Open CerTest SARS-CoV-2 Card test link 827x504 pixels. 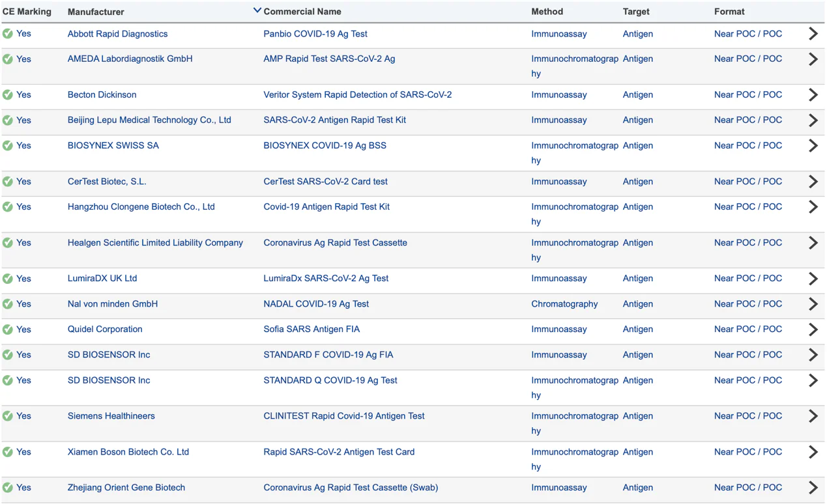point(325,181)
